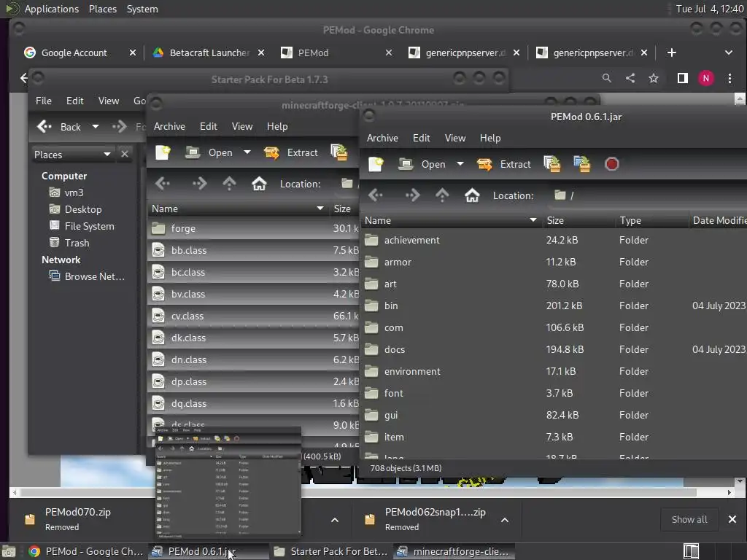
Task: Open File menu in Starter Pack window
Action: [43, 101]
